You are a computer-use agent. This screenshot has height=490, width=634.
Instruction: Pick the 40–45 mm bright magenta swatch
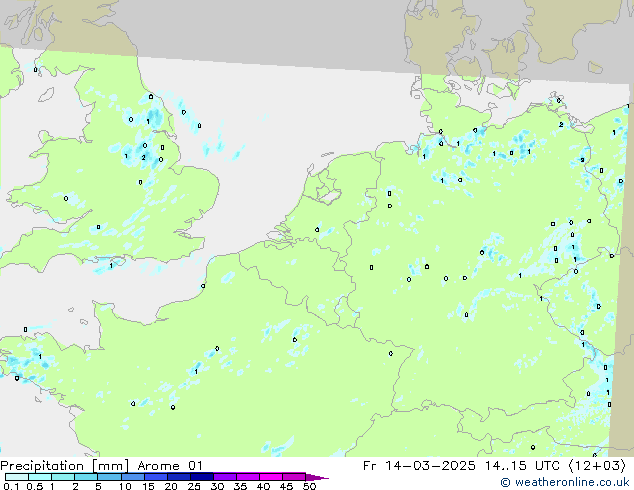271,477
